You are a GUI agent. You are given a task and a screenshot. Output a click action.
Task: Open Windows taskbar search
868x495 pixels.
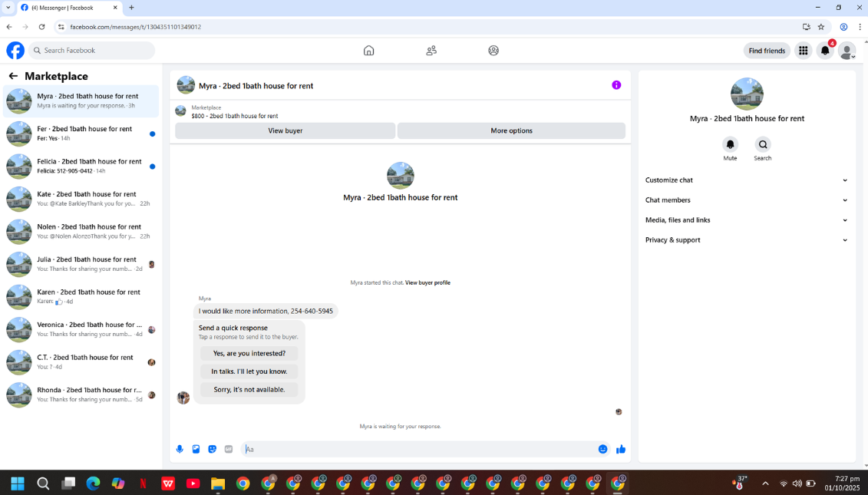(x=43, y=483)
